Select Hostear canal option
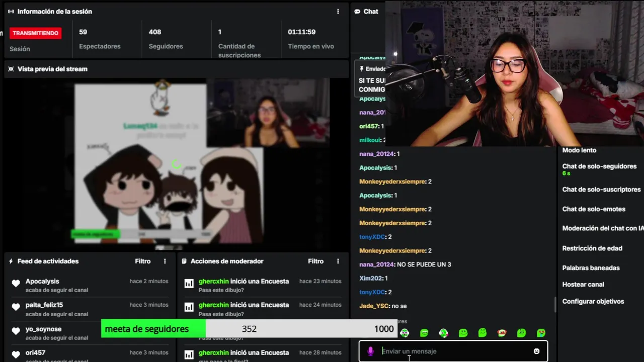The height and width of the screenshot is (362, 644). click(583, 285)
